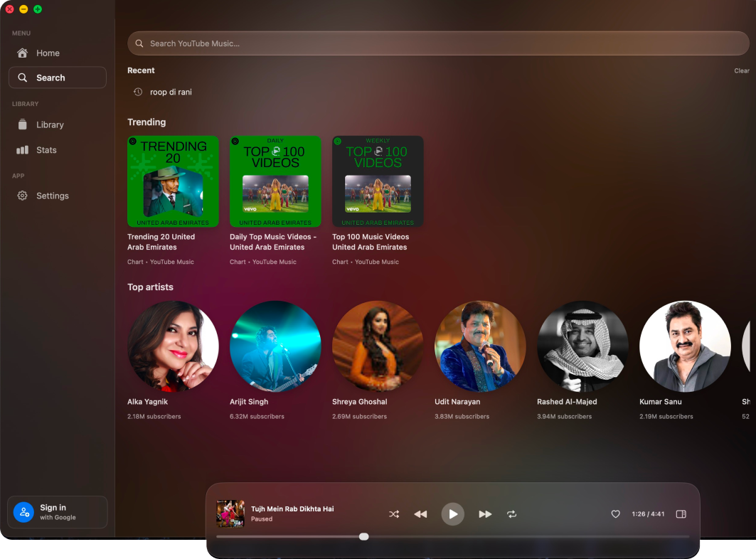Skip to the previous track
This screenshot has height=559, width=756.
(x=420, y=514)
